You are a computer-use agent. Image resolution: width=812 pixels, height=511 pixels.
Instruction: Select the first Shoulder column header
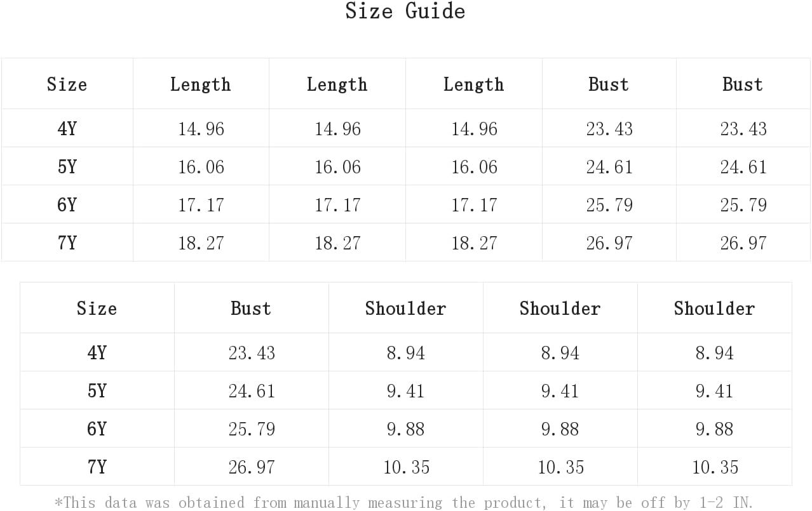[405, 309]
